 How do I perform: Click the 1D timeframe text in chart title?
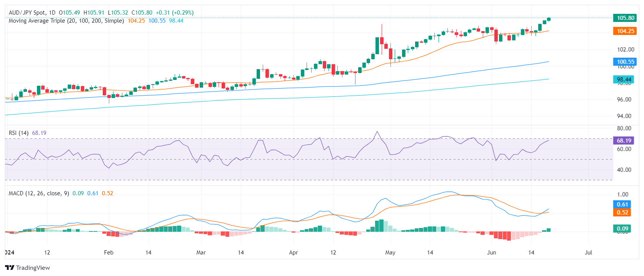click(52, 13)
